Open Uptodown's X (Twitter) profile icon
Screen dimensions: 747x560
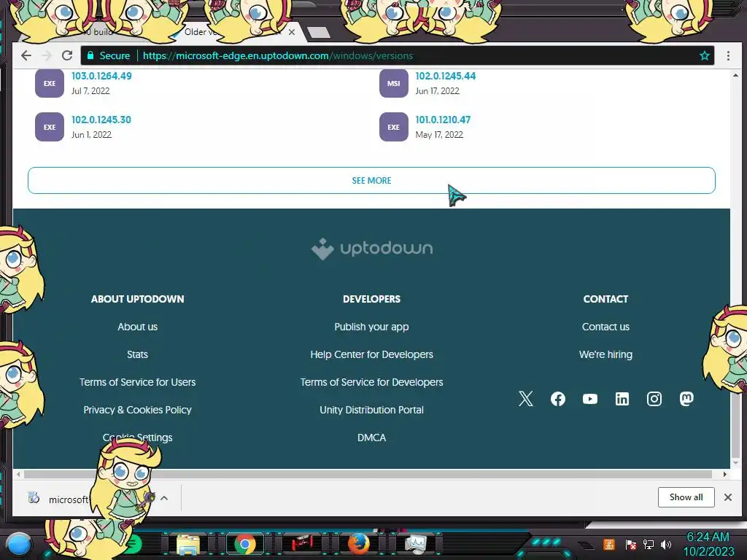[x=525, y=399]
